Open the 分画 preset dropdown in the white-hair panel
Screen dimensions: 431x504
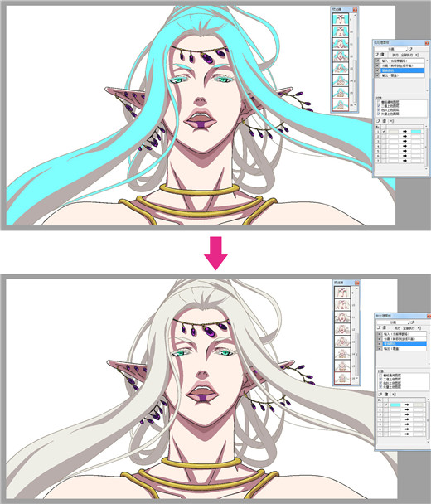393,322
